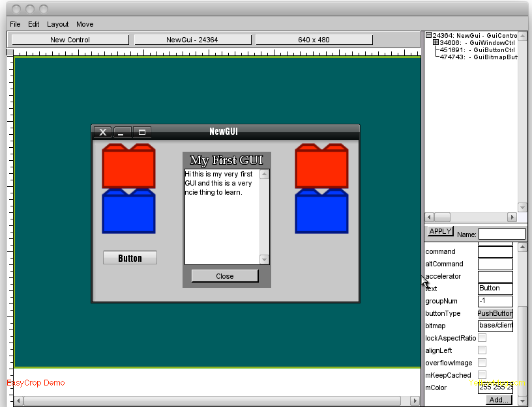
Task: Click the text box scroll-up arrow
Action: (264, 174)
